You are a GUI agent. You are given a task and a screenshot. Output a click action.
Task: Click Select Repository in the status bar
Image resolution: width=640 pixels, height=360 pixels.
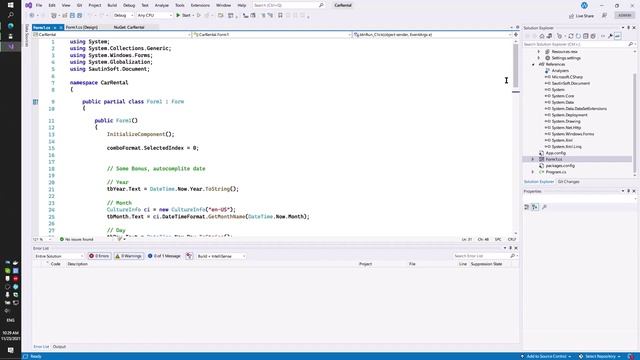[x=600, y=356]
